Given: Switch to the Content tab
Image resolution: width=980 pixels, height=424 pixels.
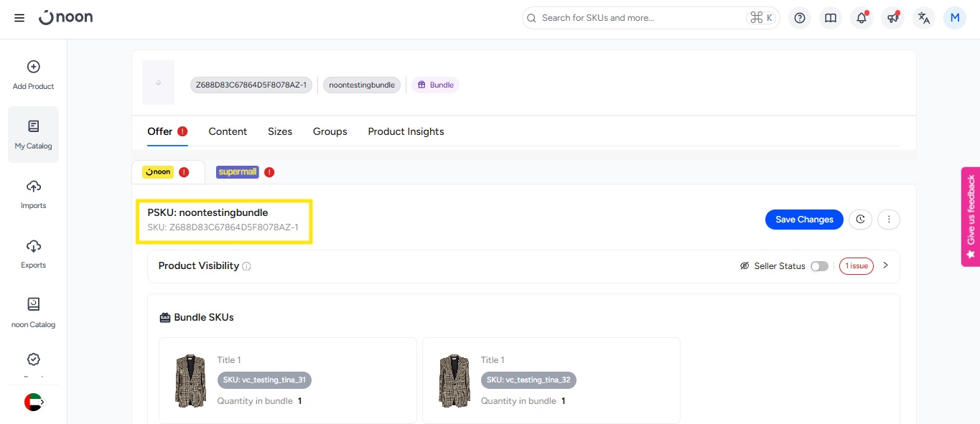Looking at the screenshot, I should [228, 131].
